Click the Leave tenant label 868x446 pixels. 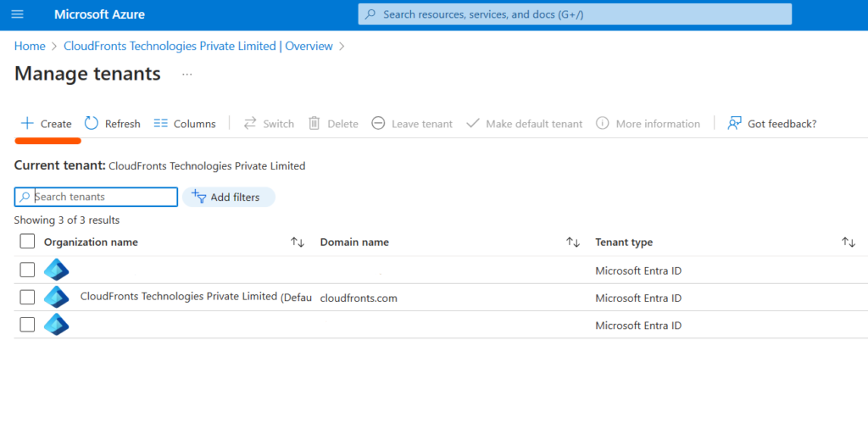(422, 124)
